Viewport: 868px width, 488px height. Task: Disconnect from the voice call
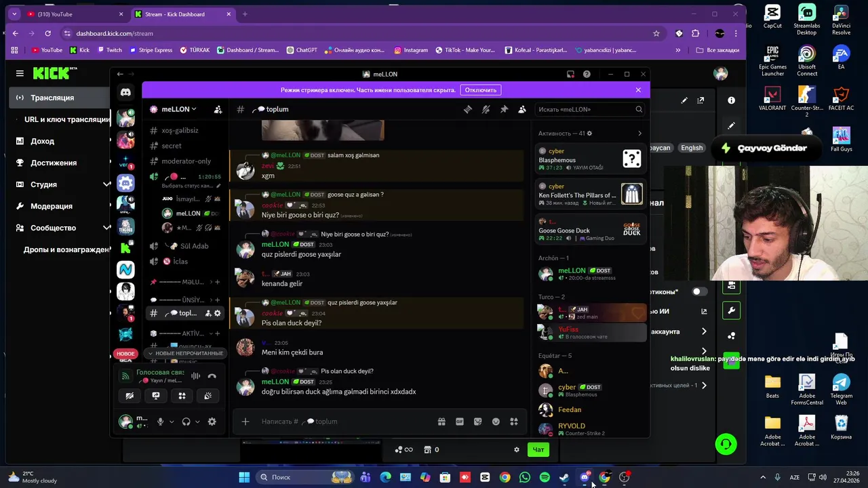[x=212, y=376]
